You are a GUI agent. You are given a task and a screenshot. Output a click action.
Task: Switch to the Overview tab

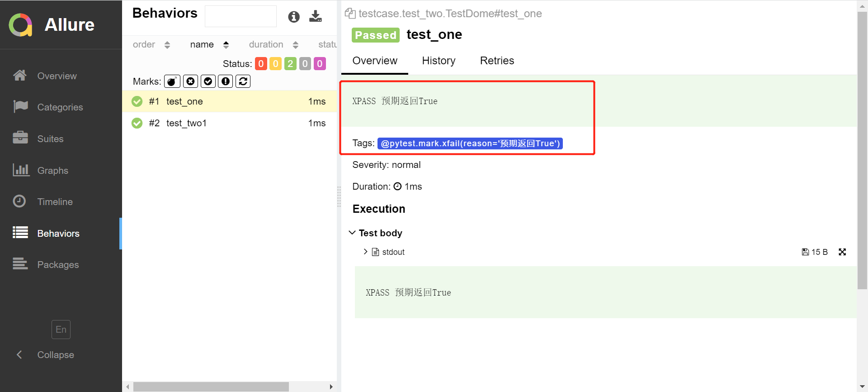375,61
